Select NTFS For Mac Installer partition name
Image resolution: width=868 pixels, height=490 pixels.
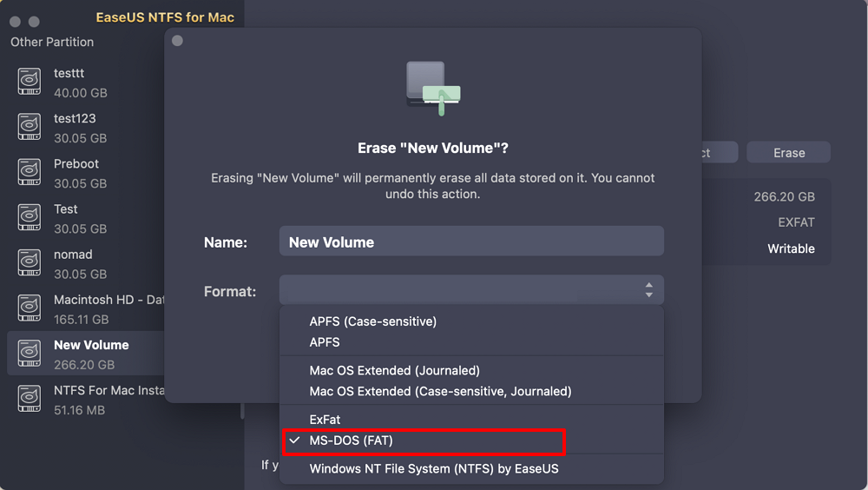point(108,391)
